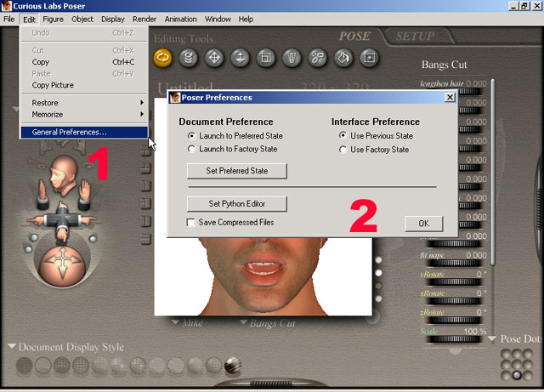Click the right hand camera icon

84,195
